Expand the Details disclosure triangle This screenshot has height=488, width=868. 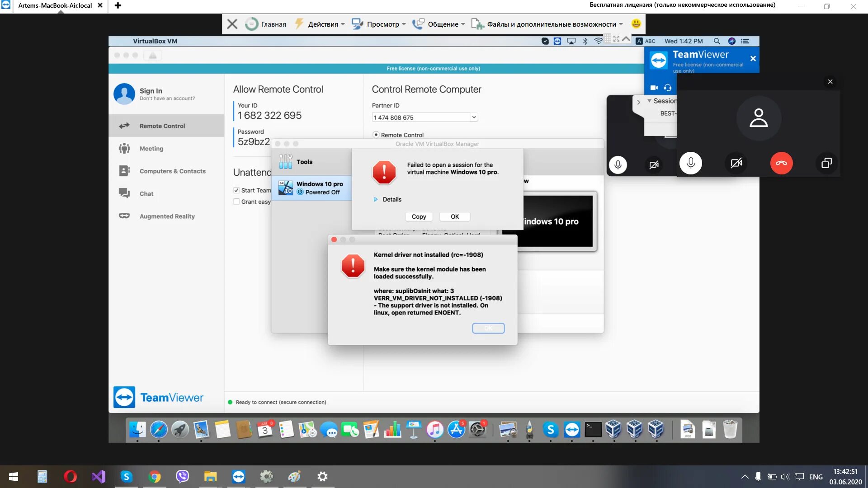[376, 199]
